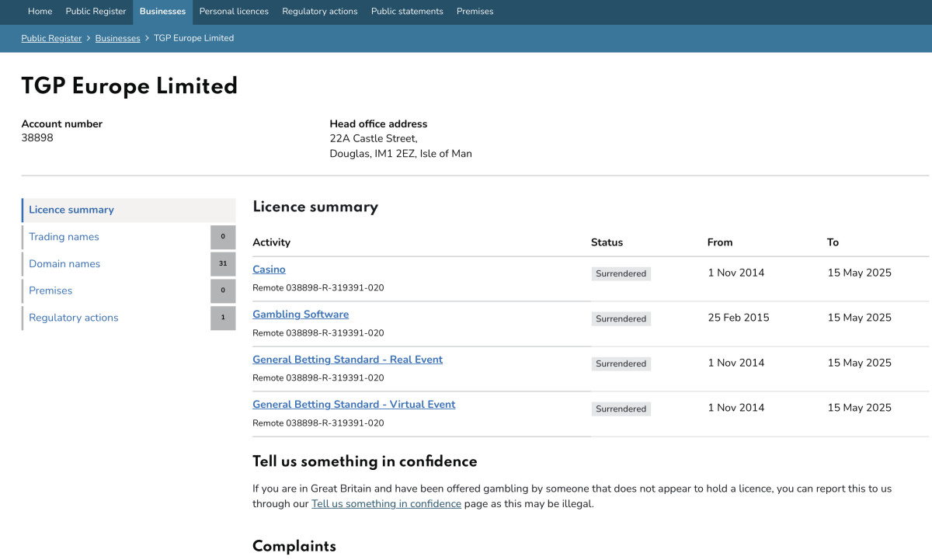Click the Complaints heading

(x=294, y=546)
